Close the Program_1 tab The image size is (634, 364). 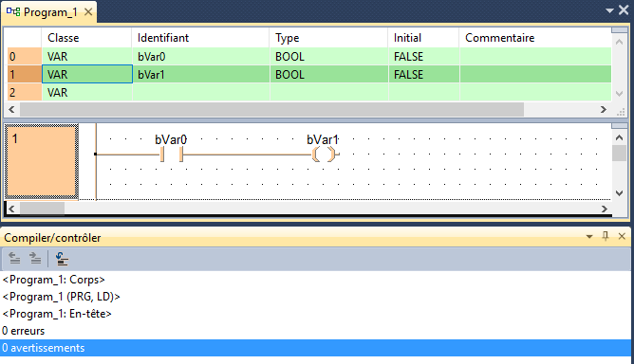pos(88,12)
